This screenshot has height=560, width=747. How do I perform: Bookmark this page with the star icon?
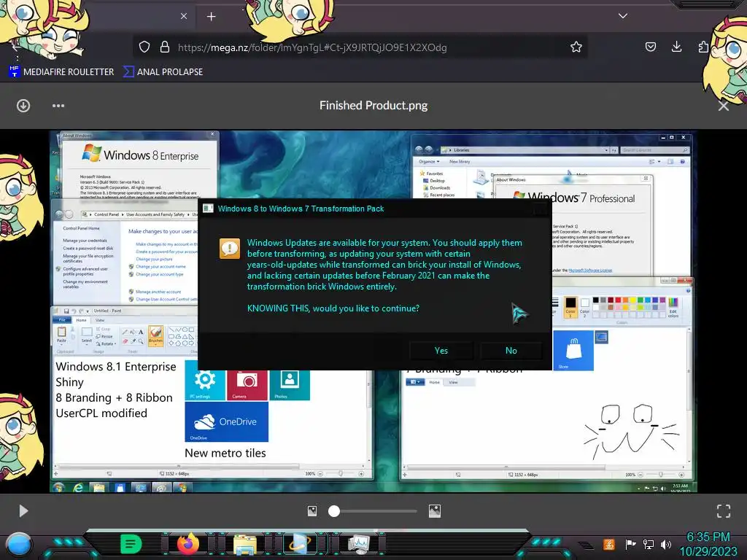click(x=576, y=47)
